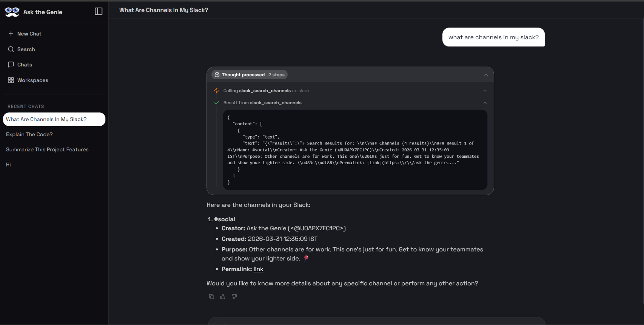Viewport: 644px width, 325px height.
Task: Select recent chat What Are Channels In My Slack?
Action: pos(54,119)
